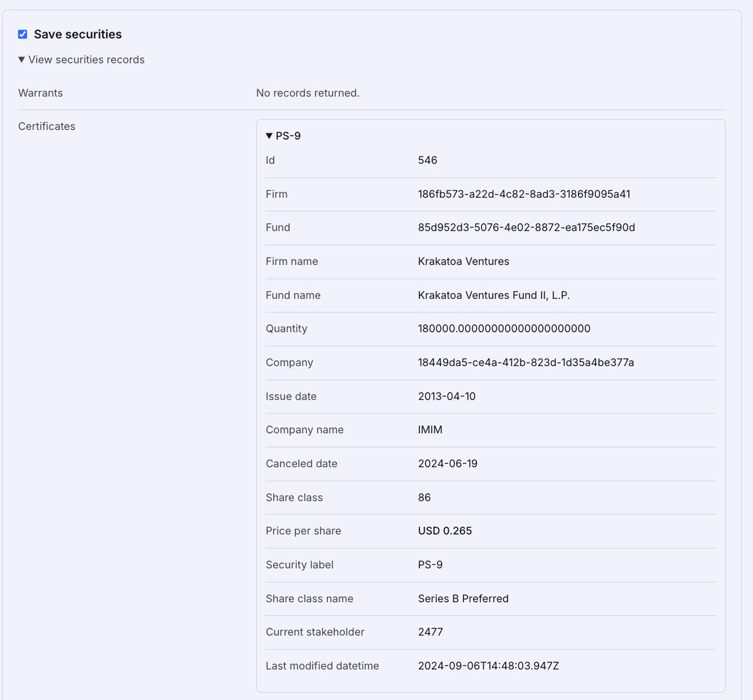Viewport: 753px width, 700px height.
Task: Select the Issue date field label
Action: [291, 396]
